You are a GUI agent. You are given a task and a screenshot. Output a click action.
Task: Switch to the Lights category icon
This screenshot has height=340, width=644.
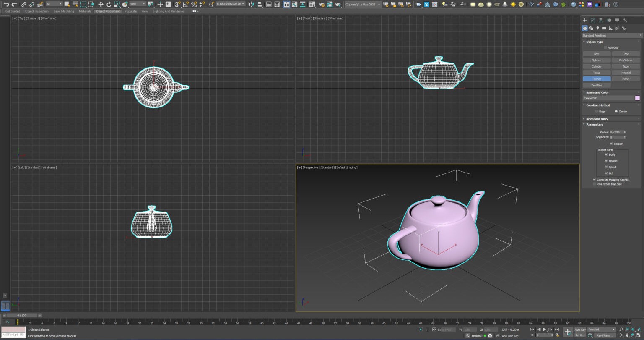(x=598, y=28)
